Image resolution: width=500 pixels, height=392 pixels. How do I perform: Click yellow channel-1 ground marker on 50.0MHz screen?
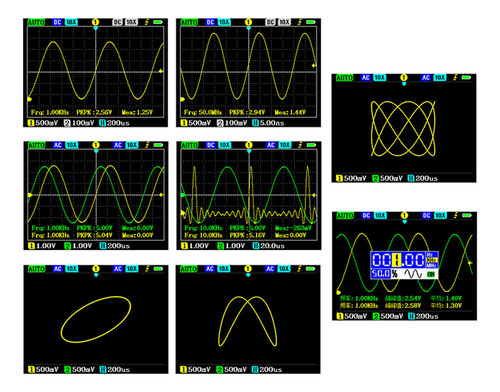(182, 99)
